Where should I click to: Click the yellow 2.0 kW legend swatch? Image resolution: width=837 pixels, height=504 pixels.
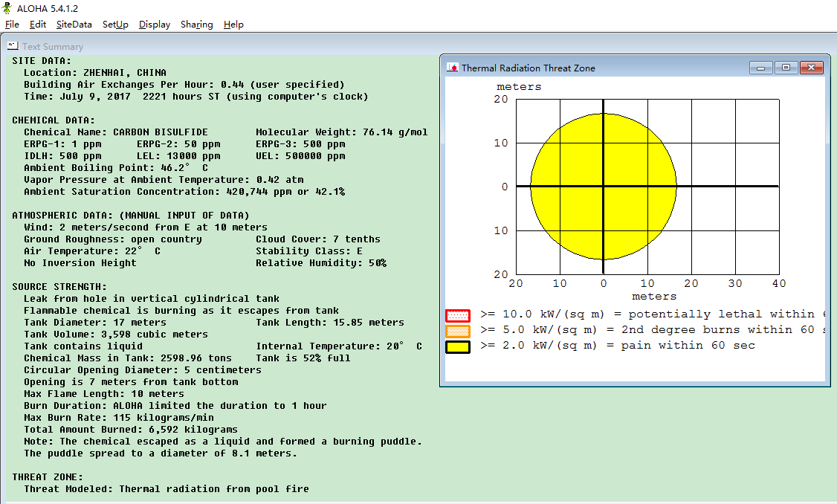[x=457, y=347]
